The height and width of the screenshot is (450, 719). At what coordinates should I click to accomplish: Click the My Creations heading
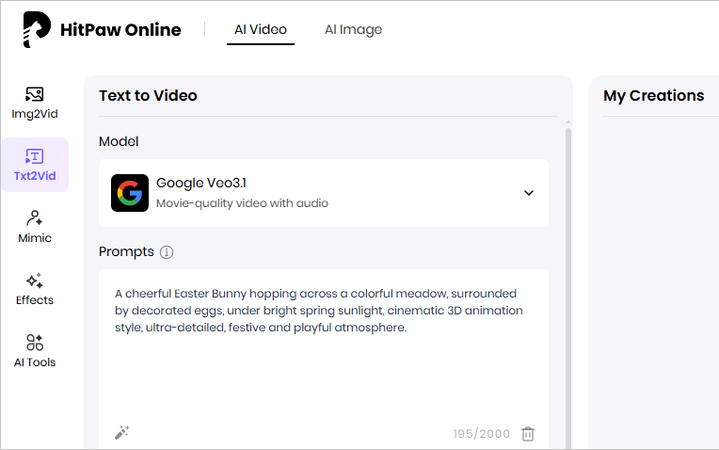pyautogui.click(x=653, y=95)
